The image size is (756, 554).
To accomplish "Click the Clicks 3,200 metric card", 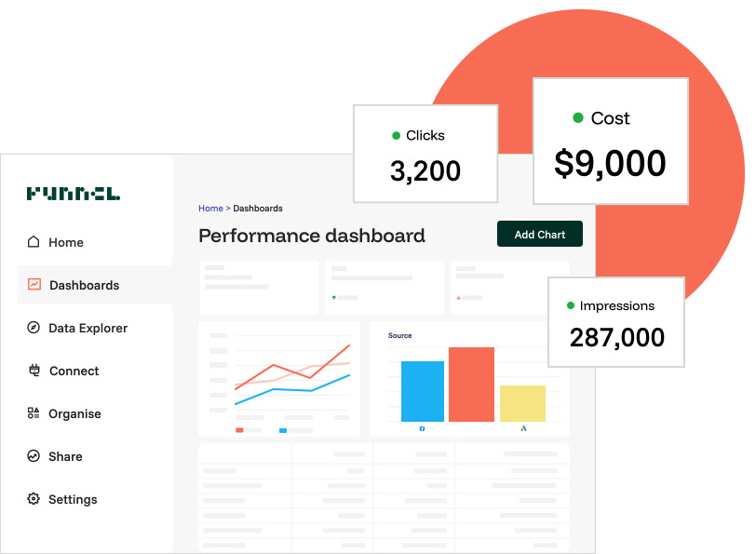I will click(x=425, y=154).
